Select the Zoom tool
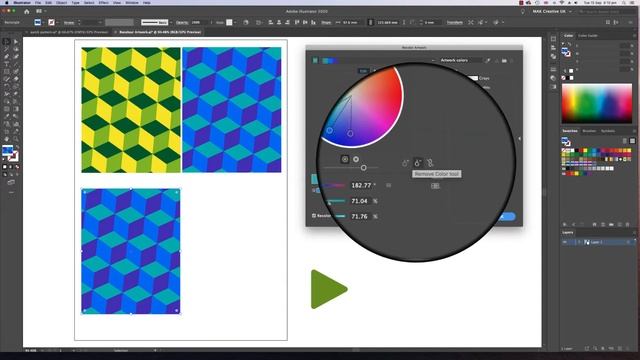 tap(16, 139)
